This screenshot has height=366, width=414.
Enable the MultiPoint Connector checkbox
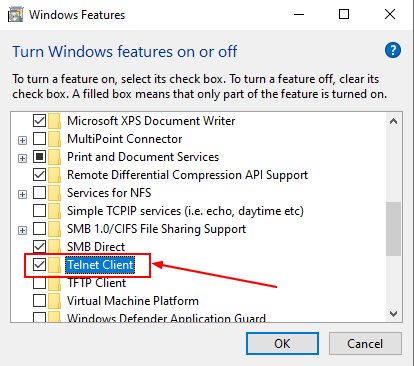[x=39, y=139]
